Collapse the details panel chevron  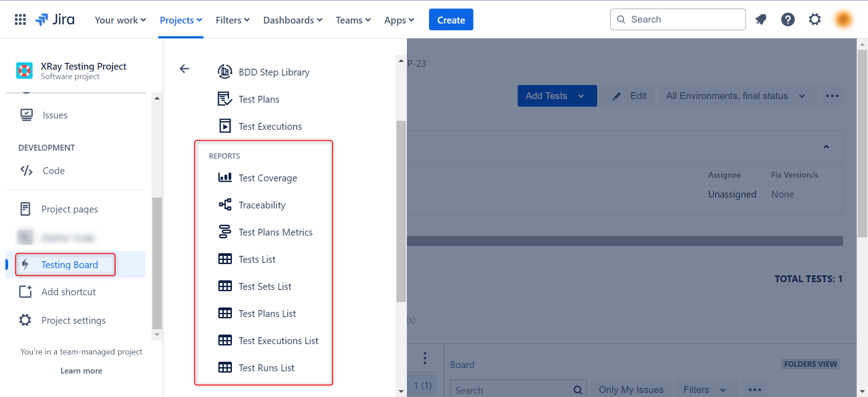pyautogui.click(x=826, y=147)
